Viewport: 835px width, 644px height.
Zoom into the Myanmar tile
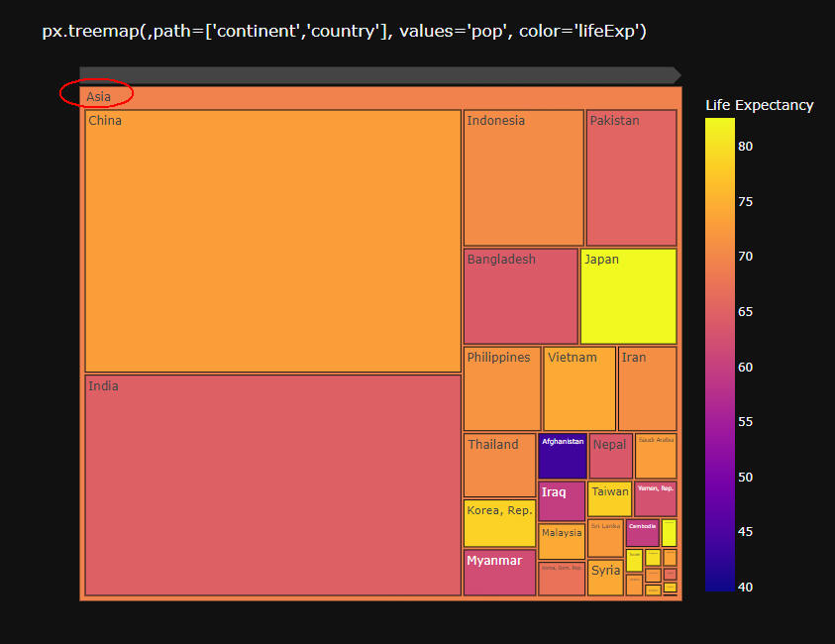pos(499,572)
